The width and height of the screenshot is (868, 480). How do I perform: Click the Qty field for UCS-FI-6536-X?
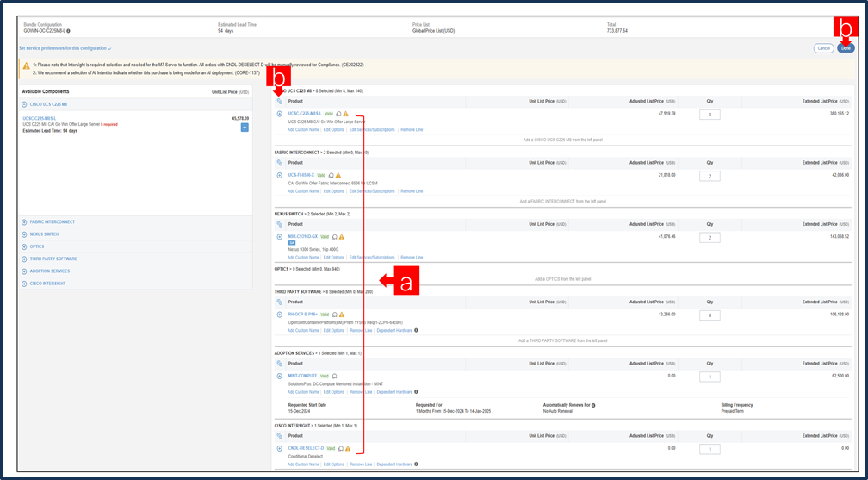710,176
